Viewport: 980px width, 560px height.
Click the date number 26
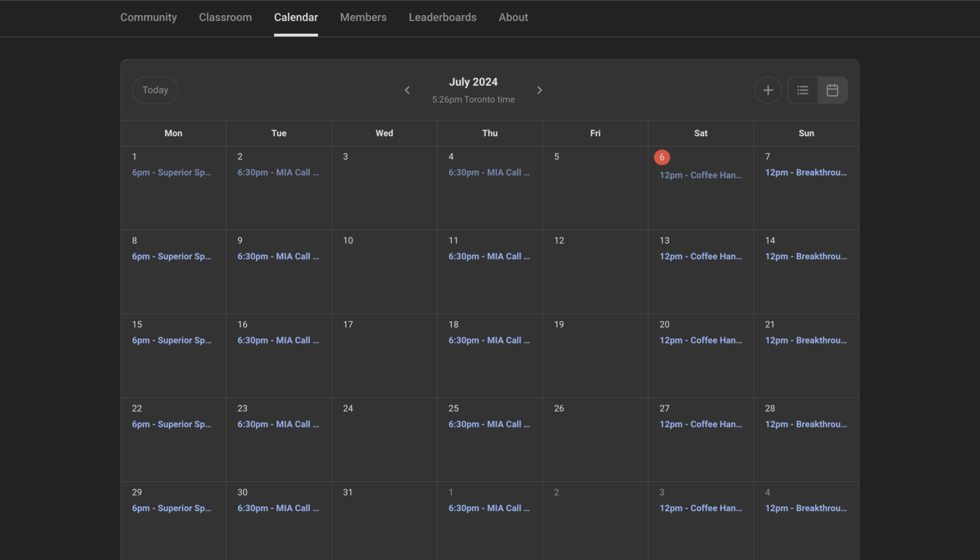(559, 409)
